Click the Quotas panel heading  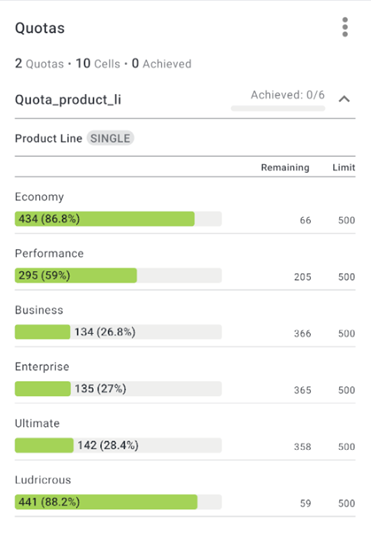click(x=40, y=28)
